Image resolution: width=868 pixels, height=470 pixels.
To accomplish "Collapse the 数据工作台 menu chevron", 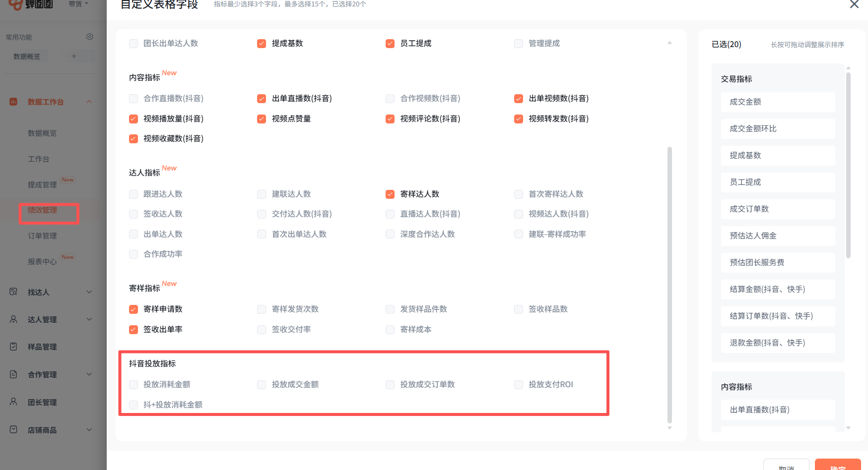I will pyautogui.click(x=89, y=102).
